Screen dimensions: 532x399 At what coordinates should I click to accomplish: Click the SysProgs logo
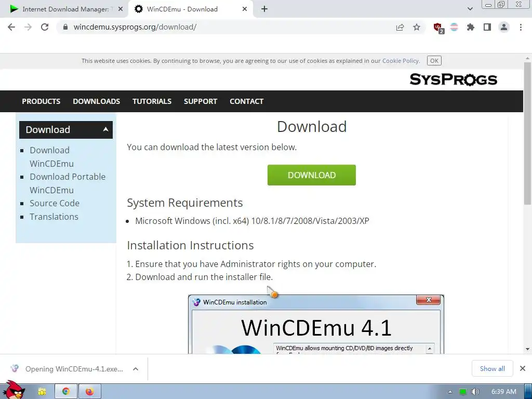pos(453,79)
